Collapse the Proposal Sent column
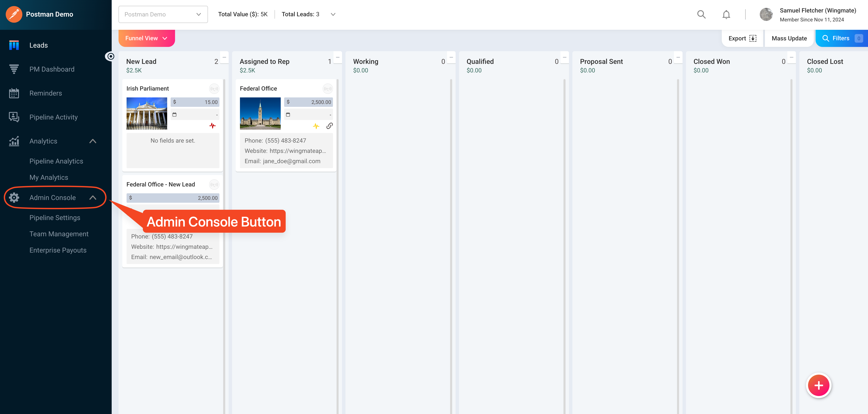 [678, 57]
